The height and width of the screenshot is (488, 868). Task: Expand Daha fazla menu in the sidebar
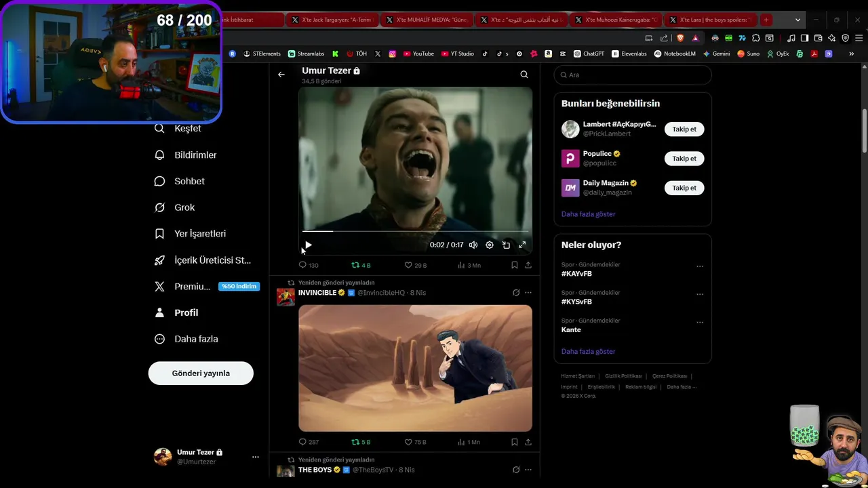tap(186, 339)
